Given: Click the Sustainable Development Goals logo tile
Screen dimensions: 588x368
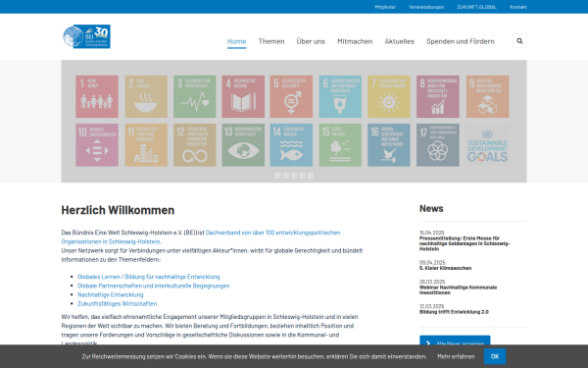Looking at the screenshot, I should [x=487, y=145].
